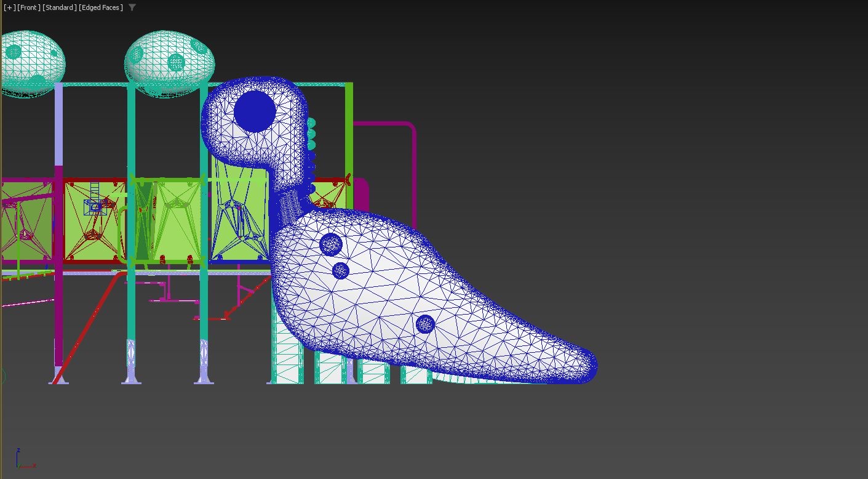Select the dinosaur's large solid blue eye
The image size is (868, 479).
[255, 111]
